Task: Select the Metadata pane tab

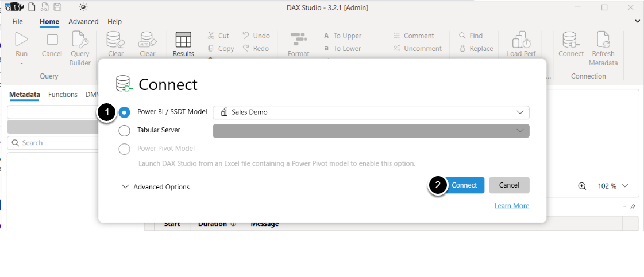Action: [x=25, y=95]
